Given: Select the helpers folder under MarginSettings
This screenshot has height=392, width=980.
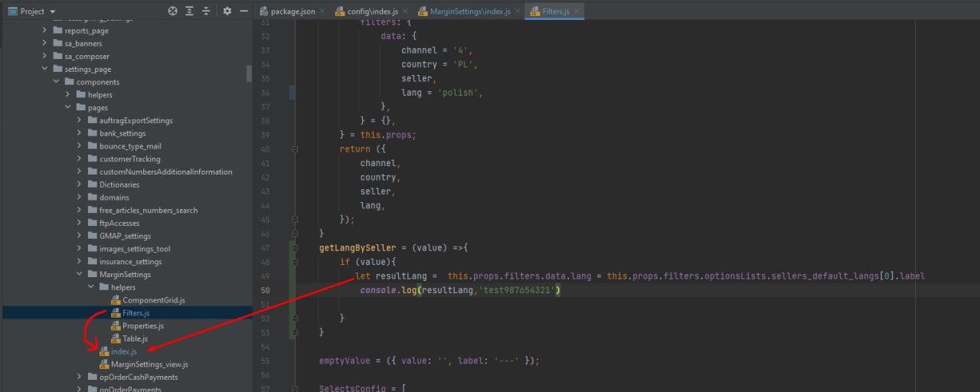Looking at the screenshot, I should click(123, 287).
